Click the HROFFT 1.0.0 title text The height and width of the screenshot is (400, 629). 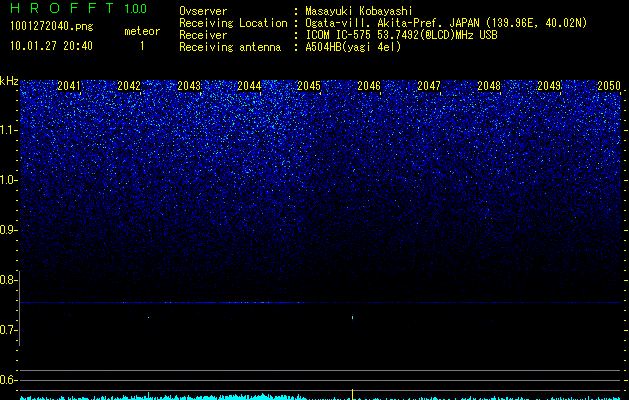pos(79,8)
